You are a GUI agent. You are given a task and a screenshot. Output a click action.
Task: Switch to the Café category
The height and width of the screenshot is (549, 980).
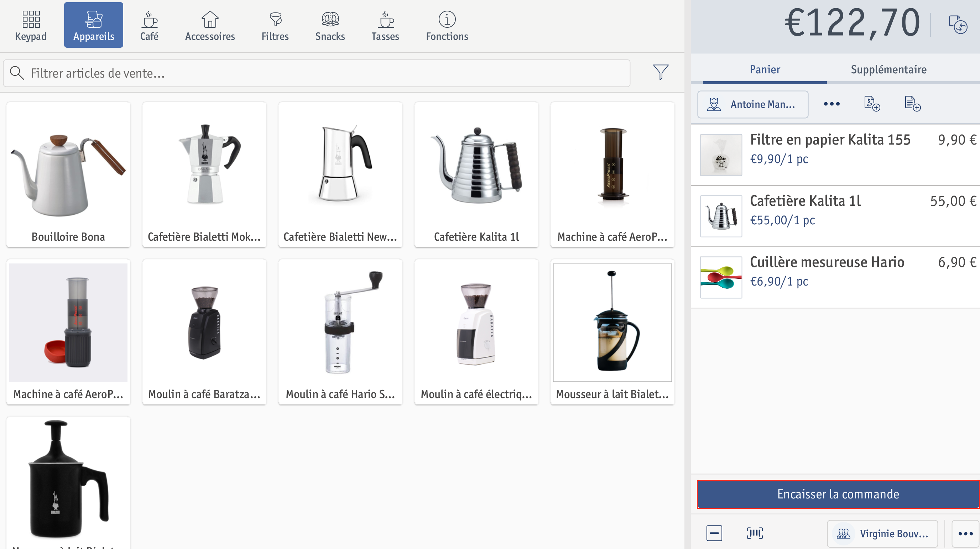pyautogui.click(x=149, y=25)
